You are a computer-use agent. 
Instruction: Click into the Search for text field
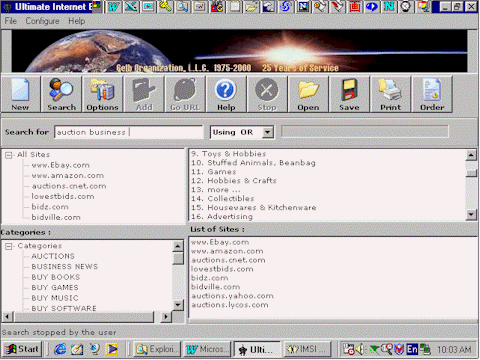click(129, 132)
